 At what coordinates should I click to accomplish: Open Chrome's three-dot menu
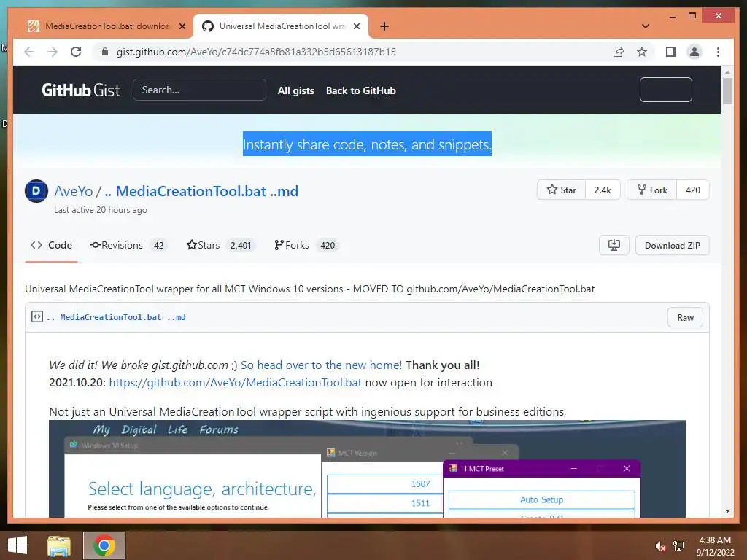click(718, 52)
